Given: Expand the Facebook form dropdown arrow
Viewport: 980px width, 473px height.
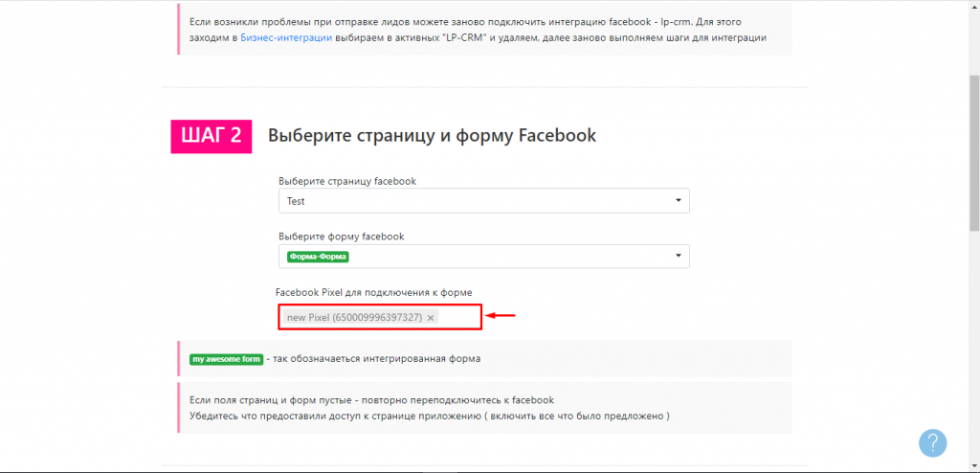Looking at the screenshot, I should pyautogui.click(x=678, y=256).
